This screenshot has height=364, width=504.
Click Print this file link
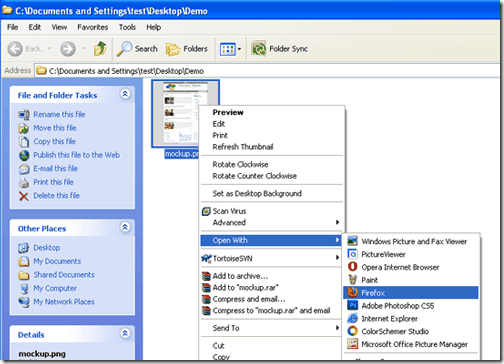53,182
